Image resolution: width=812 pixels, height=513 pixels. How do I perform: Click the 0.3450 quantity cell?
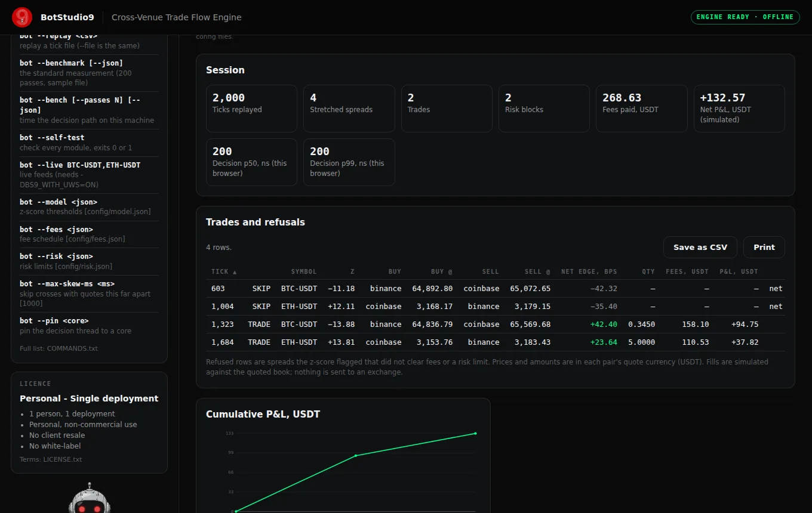[x=641, y=325]
